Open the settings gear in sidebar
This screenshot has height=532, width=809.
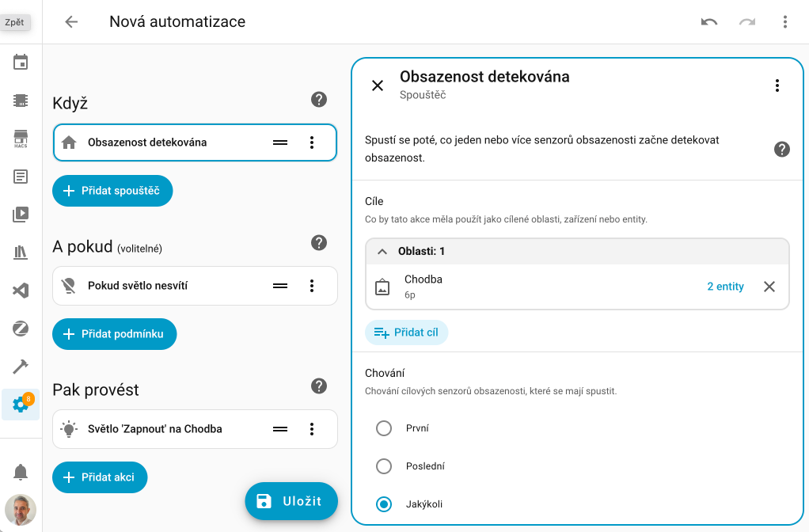click(x=21, y=405)
